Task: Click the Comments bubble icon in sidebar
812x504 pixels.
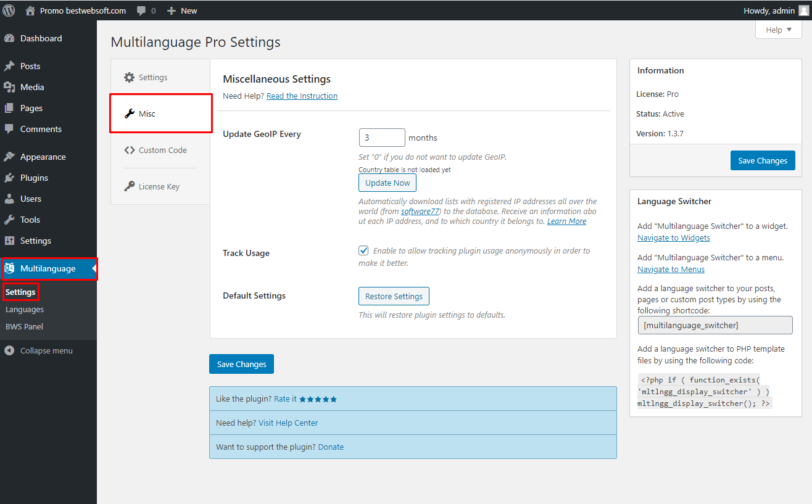Action: pos(9,129)
